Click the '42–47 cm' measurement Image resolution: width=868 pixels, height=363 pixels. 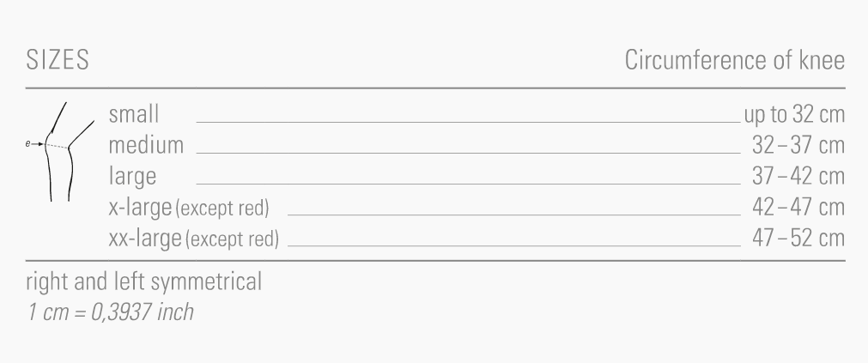[x=798, y=208]
